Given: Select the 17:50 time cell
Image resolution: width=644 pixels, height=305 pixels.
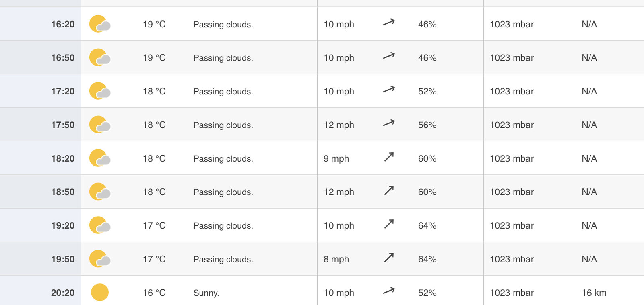Looking at the screenshot, I should tap(63, 125).
